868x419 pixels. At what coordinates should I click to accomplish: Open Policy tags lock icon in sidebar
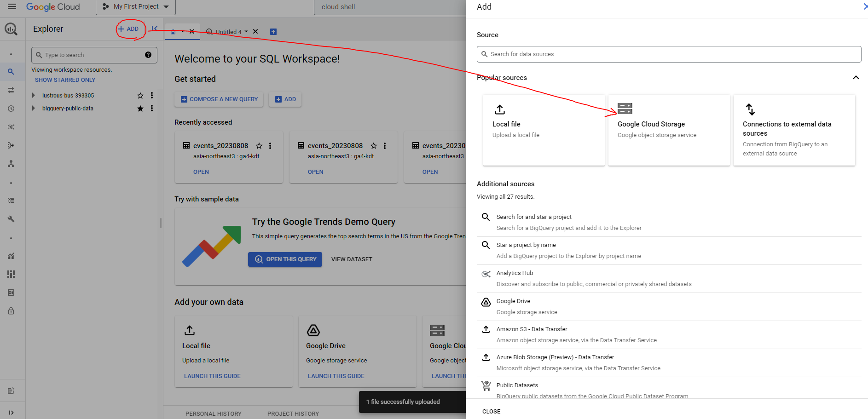(11, 311)
